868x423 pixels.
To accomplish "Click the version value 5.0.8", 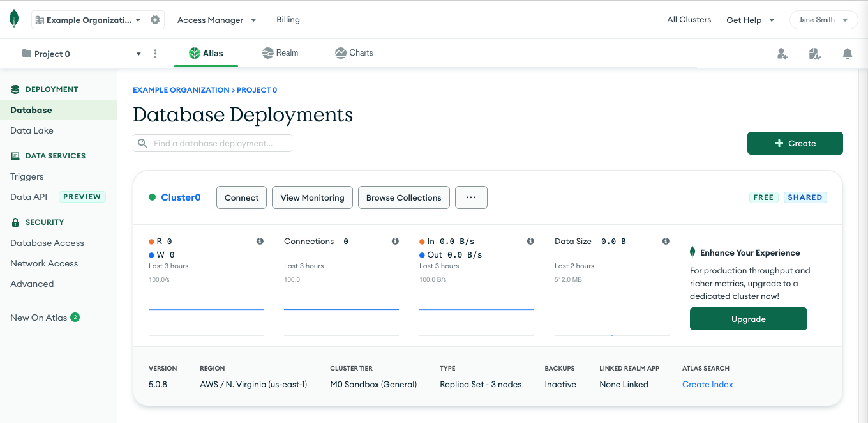I will pos(158,384).
